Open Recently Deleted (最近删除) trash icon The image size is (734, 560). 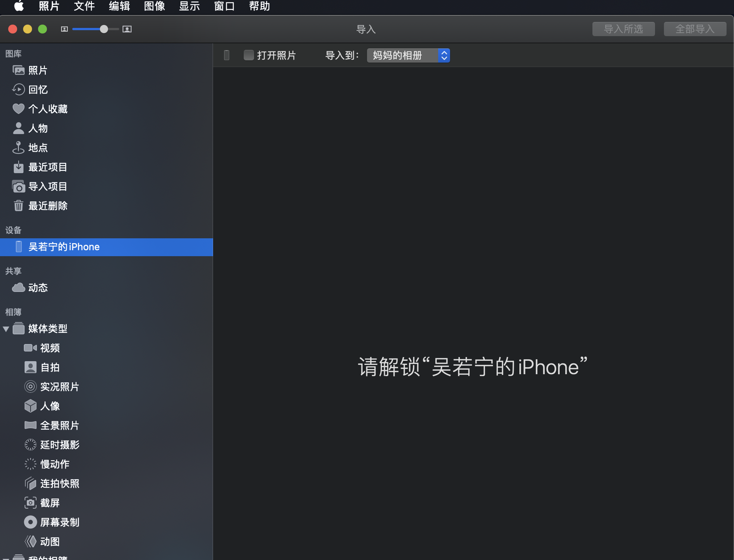click(18, 206)
